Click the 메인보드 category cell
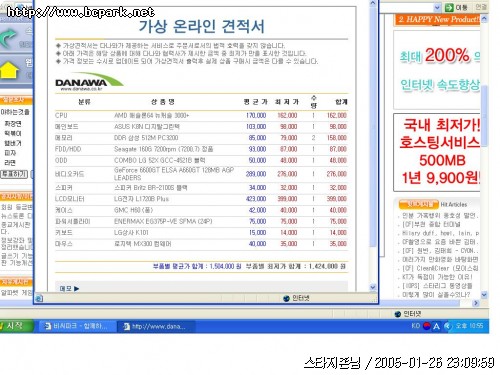The image size is (500, 375). click(x=67, y=127)
